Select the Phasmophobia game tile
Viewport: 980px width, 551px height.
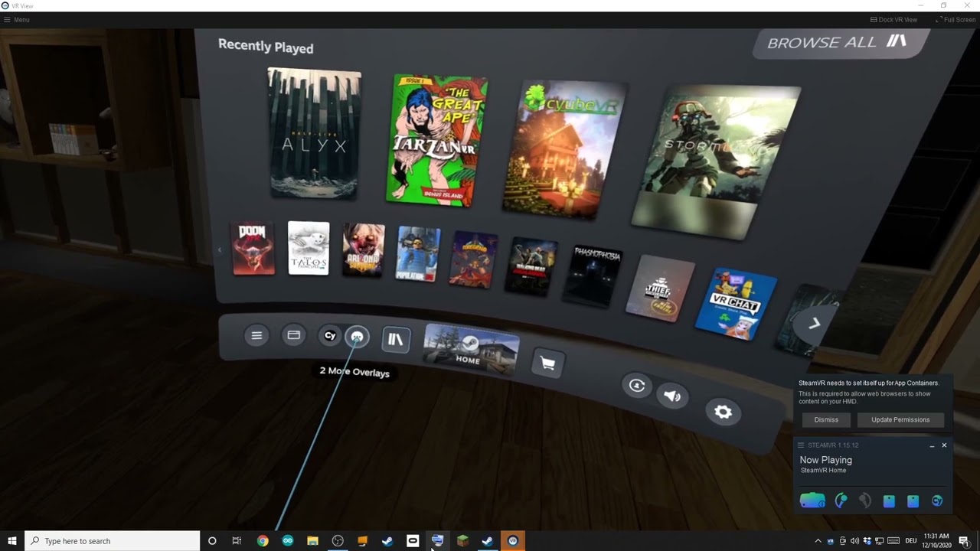pyautogui.click(x=594, y=275)
